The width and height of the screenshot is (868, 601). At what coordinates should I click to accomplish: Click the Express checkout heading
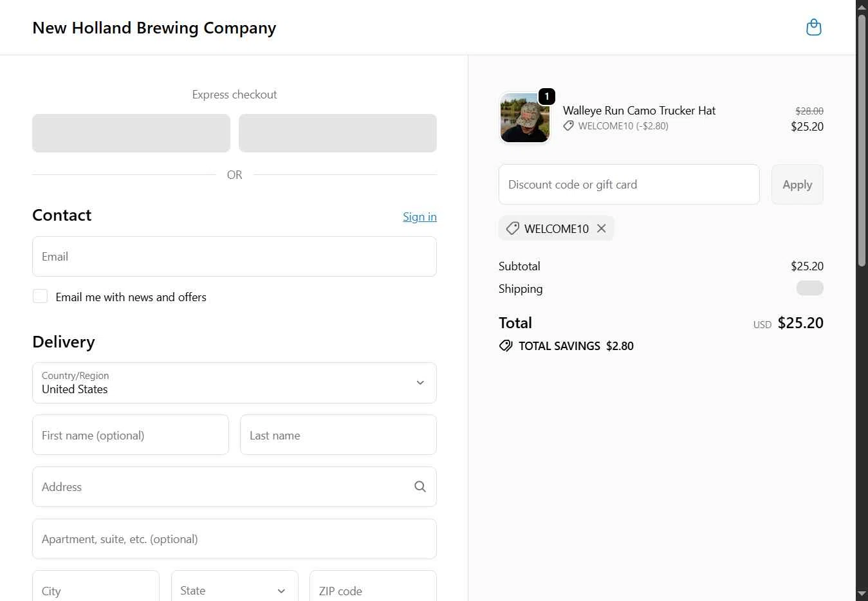click(234, 95)
